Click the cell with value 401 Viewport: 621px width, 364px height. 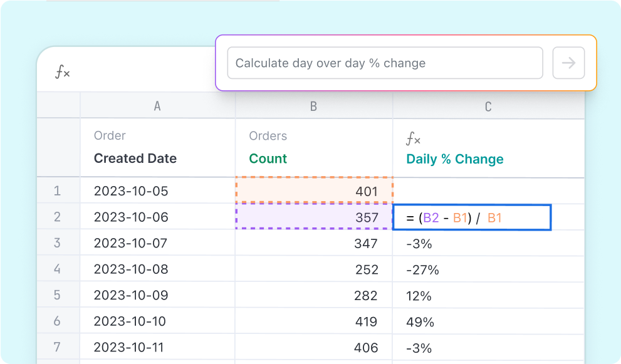click(x=313, y=190)
